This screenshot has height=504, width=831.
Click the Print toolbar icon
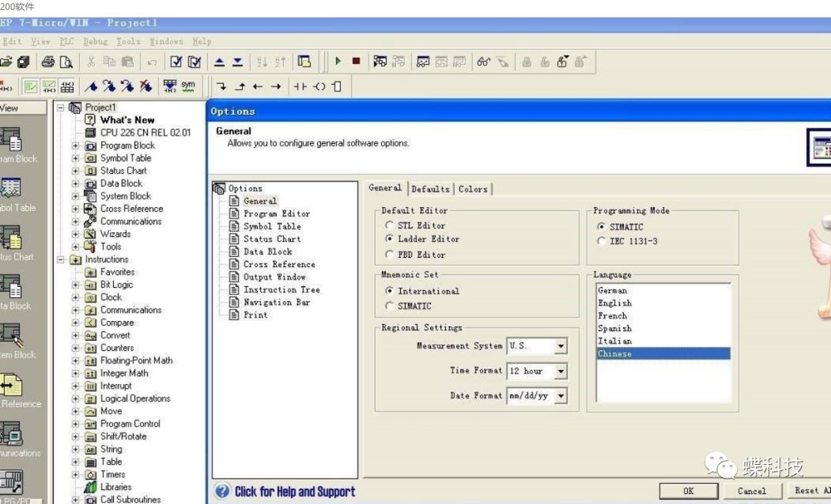[x=48, y=62]
